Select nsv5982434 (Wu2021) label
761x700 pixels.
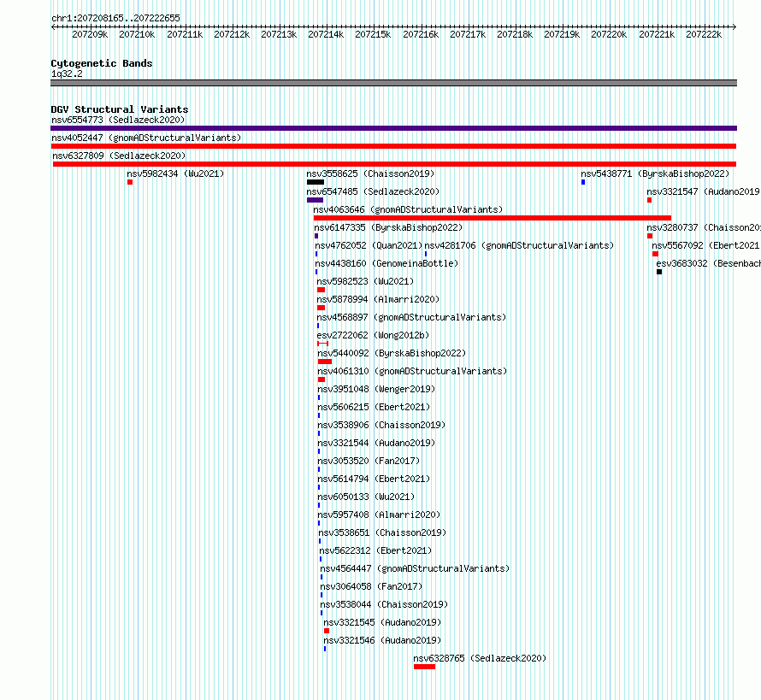pyautogui.click(x=175, y=174)
